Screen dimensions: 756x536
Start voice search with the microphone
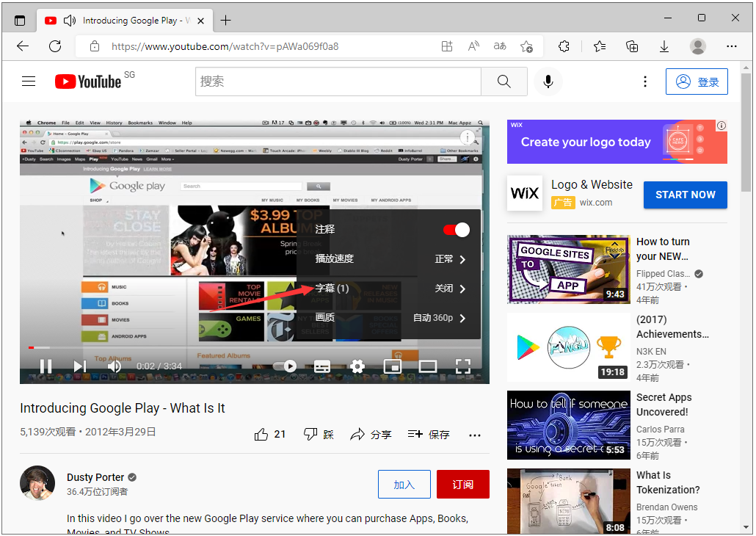[x=548, y=82]
